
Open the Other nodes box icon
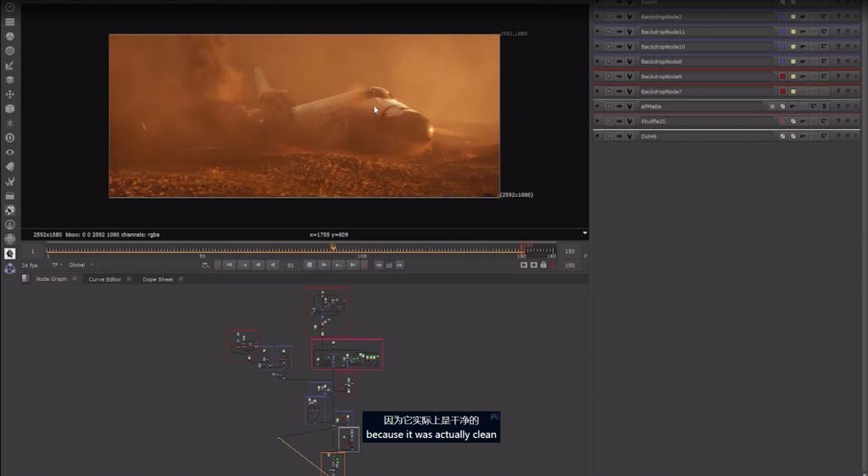pyautogui.click(x=9, y=196)
